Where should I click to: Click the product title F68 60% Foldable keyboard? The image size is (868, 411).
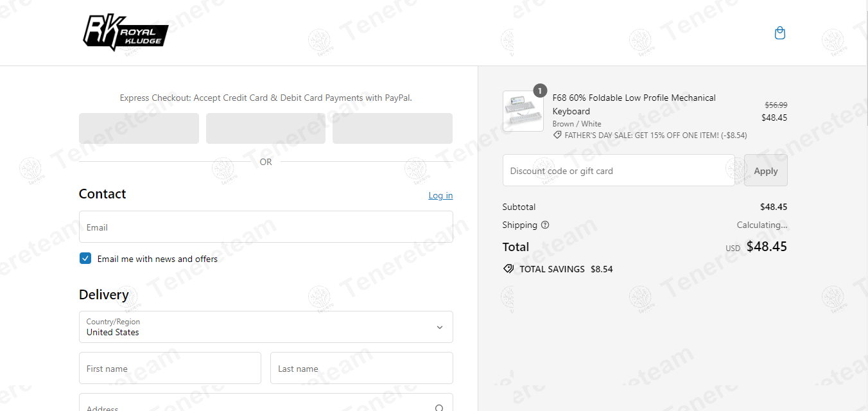point(634,104)
